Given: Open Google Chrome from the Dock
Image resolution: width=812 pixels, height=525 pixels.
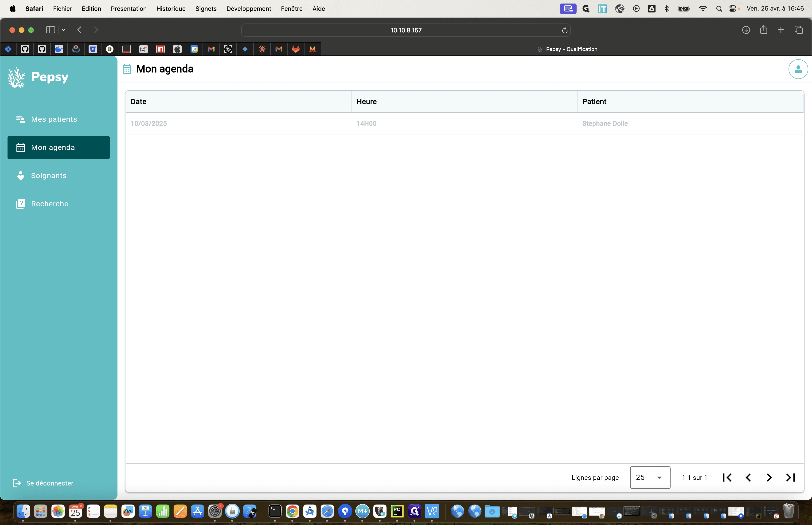Looking at the screenshot, I should coord(292,511).
